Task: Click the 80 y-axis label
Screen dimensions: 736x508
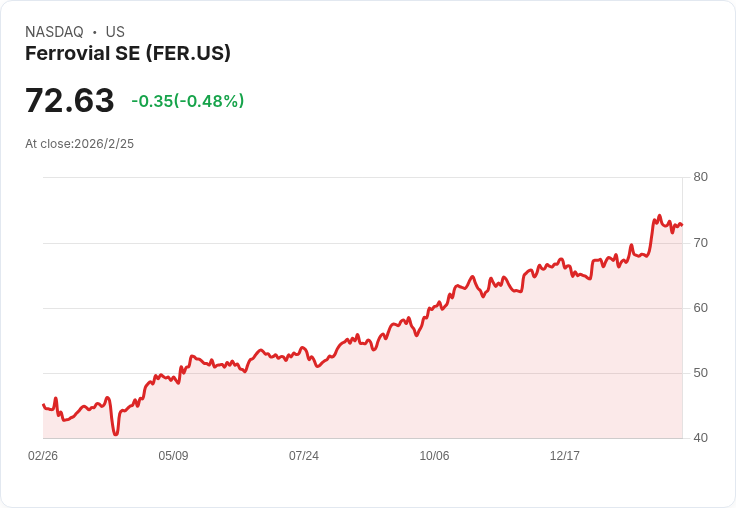Action: click(x=700, y=177)
